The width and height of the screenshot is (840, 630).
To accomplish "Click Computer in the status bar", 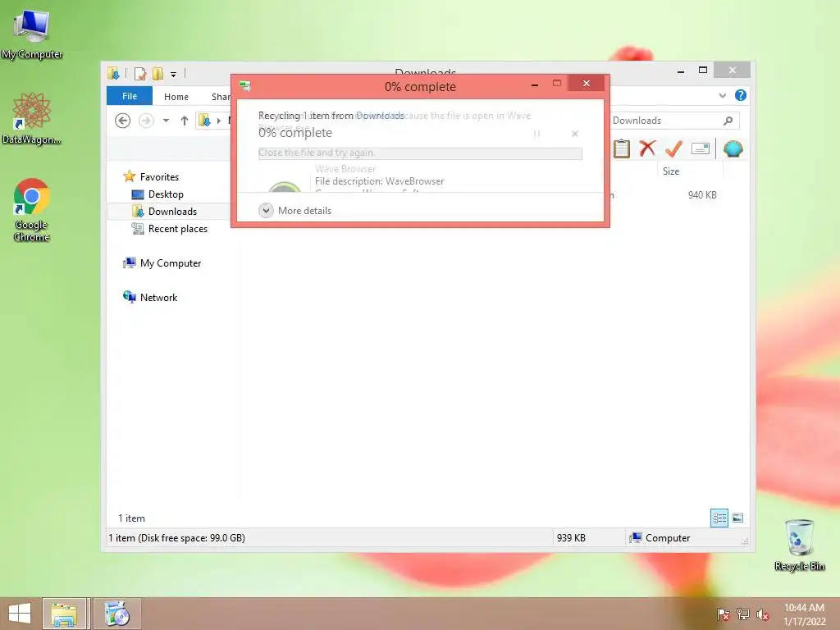I will pyautogui.click(x=660, y=538).
